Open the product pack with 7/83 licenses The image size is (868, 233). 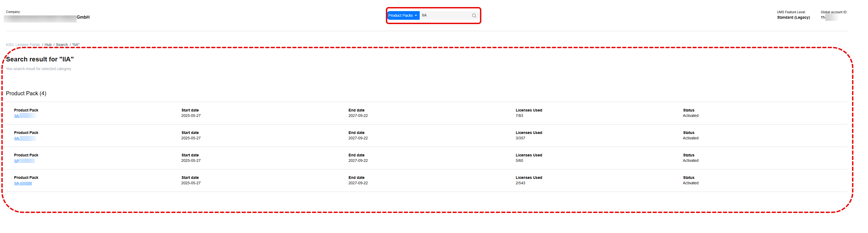[x=25, y=116]
